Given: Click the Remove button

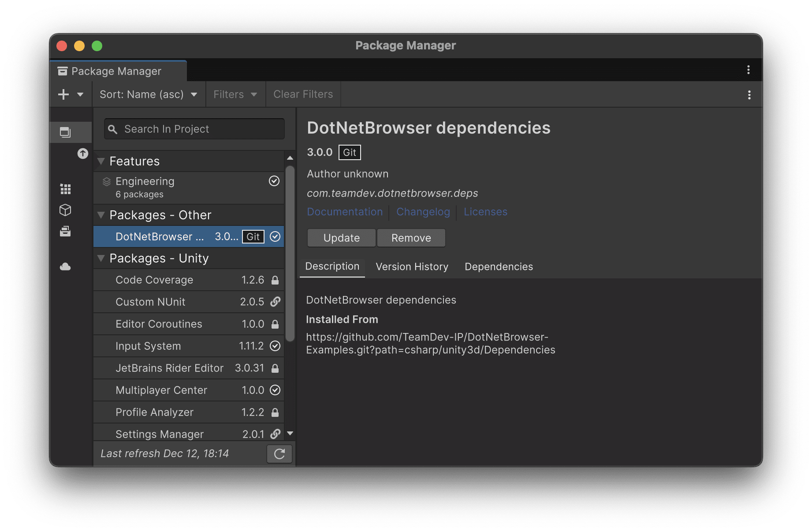Looking at the screenshot, I should (x=411, y=238).
